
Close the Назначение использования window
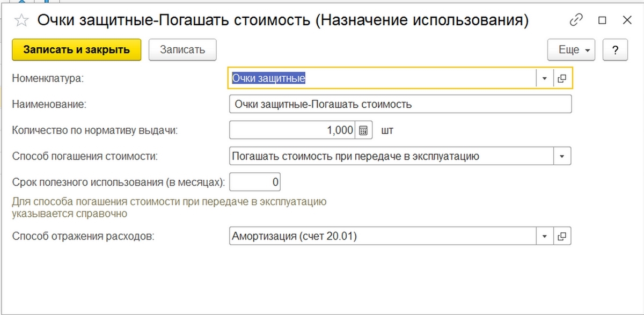pos(627,20)
